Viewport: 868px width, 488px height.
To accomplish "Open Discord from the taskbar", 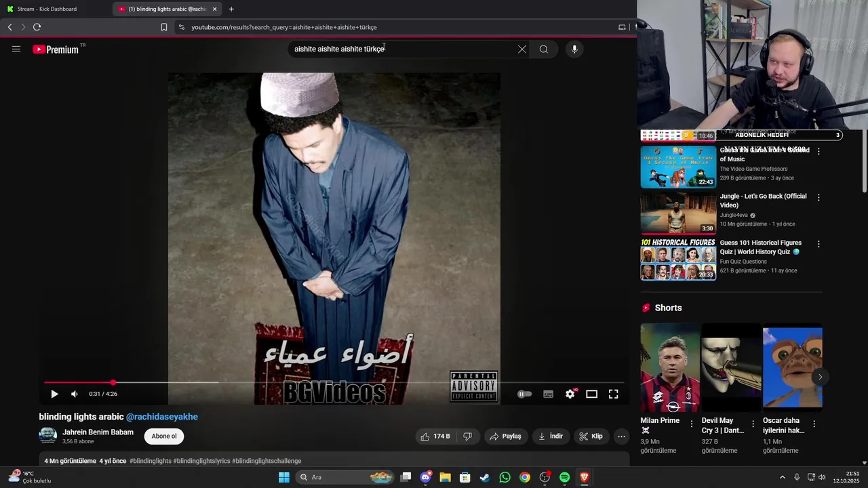I will pyautogui.click(x=425, y=477).
